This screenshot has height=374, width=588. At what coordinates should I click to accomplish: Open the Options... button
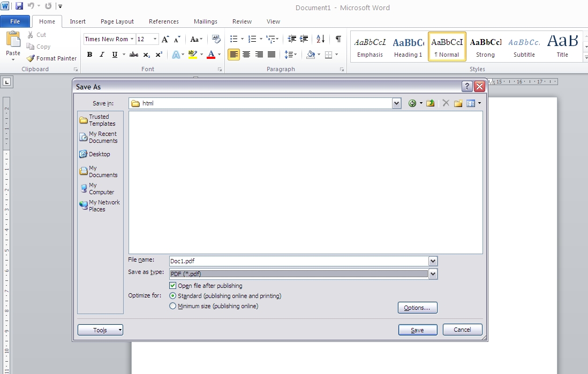[417, 308]
